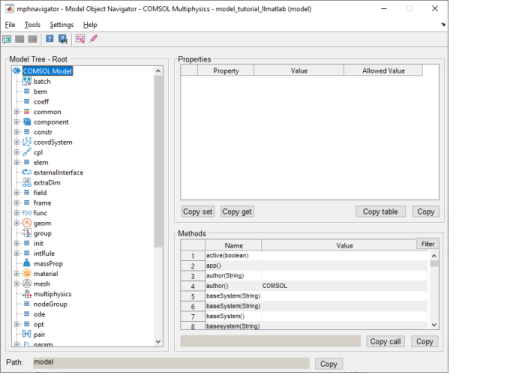Viewport: 510px width, 378px height.
Task: Open the Help menu
Action: coord(90,25)
